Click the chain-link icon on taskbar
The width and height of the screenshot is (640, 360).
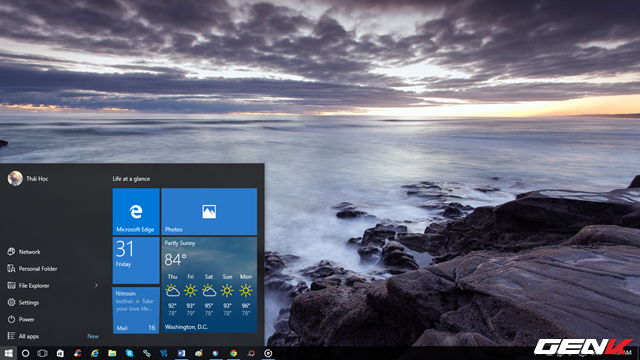(x=147, y=353)
